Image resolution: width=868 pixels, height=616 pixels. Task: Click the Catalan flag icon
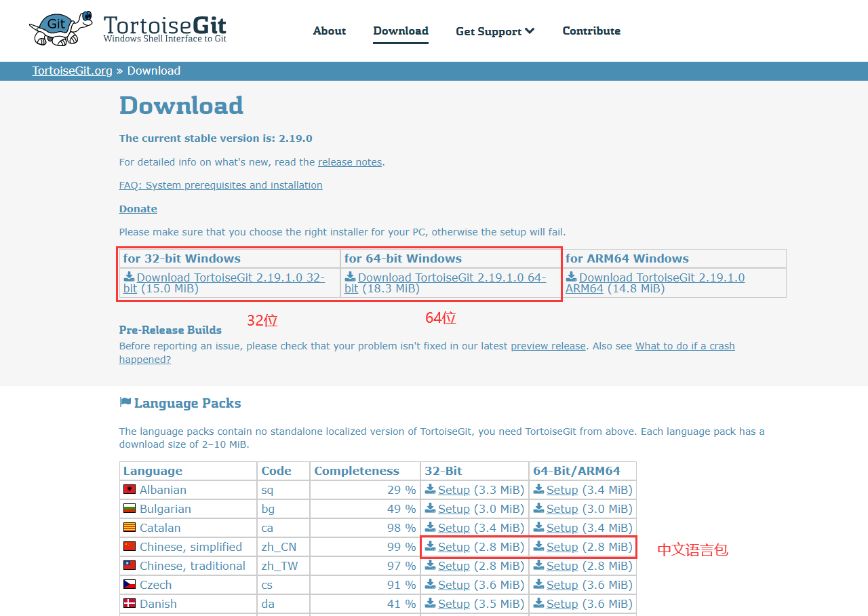(130, 528)
